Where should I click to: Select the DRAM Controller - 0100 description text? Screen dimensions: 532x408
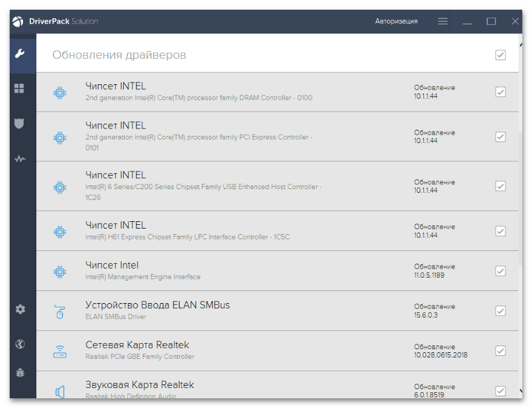(199, 98)
